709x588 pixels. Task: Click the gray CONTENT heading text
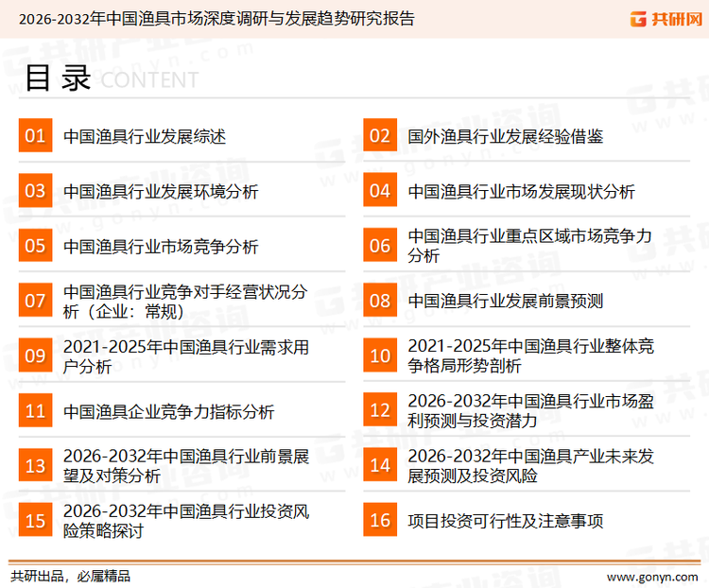pyautogui.click(x=149, y=80)
